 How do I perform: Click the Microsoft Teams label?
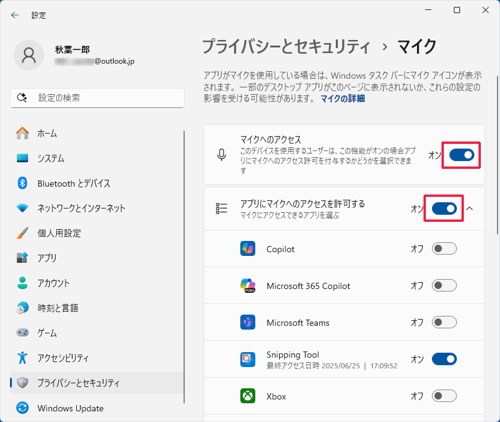point(298,323)
